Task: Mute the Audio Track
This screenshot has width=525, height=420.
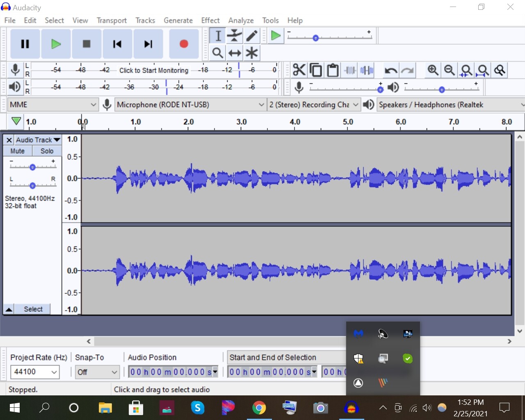Action: [x=18, y=151]
